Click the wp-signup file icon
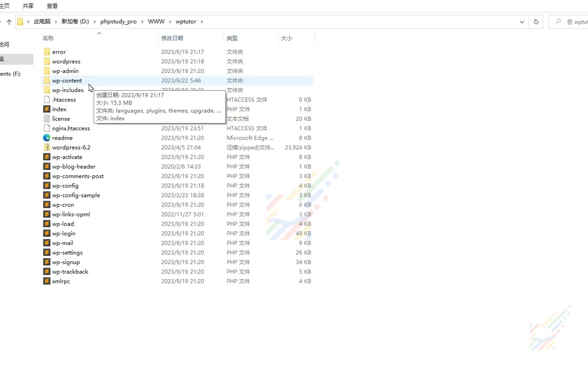Viewport: 588px width, 368px height. (47, 262)
